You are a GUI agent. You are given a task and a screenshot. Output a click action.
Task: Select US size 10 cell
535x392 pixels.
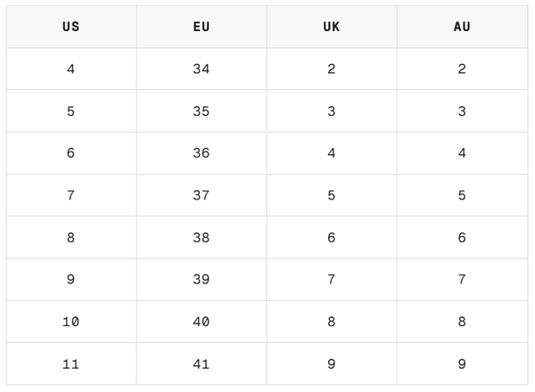pyautogui.click(x=71, y=322)
